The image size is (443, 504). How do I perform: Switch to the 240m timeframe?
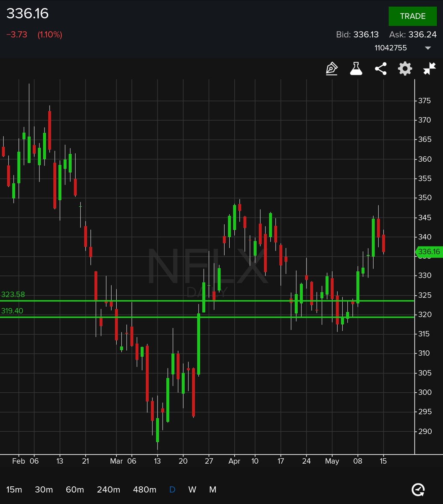click(108, 489)
